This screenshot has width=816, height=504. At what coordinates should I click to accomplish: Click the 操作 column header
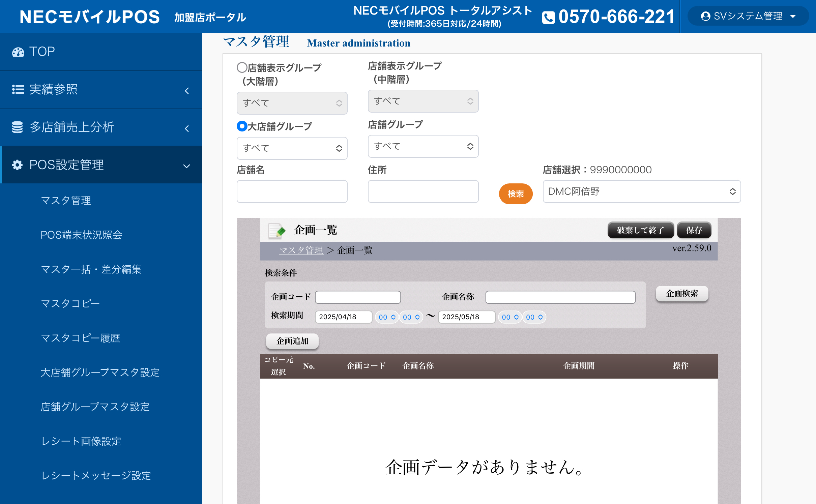click(680, 366)
